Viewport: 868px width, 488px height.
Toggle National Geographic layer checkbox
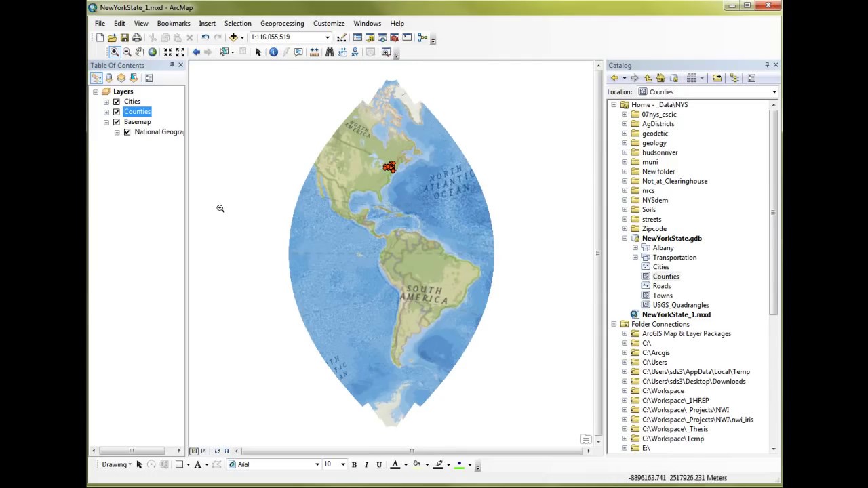point(127,132)
